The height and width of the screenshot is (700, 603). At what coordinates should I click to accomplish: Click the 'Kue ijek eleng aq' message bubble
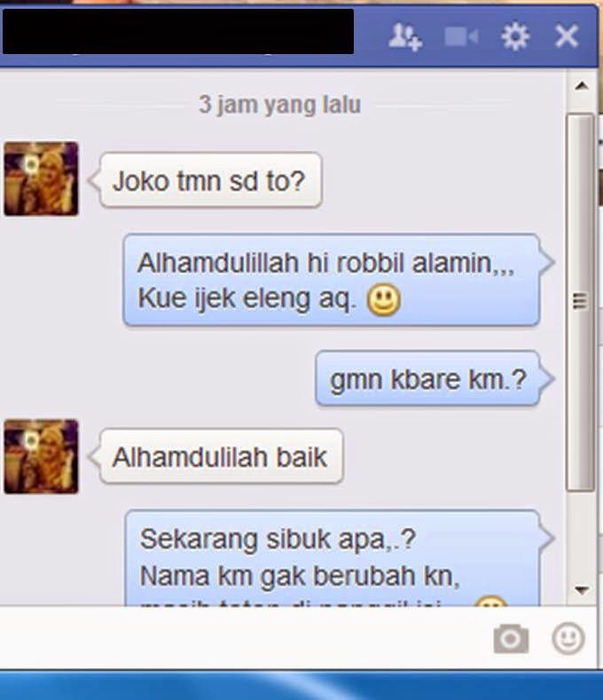[332, 280]
